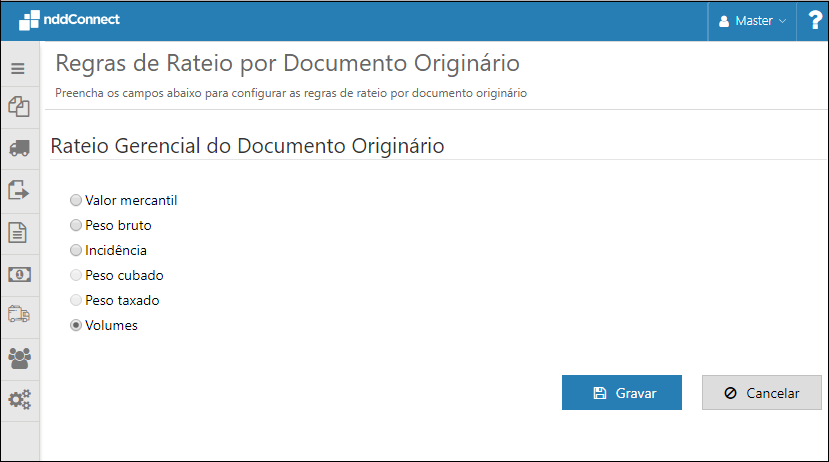Click the Gravar button
The image size is (829, 462).
point(622,393)
